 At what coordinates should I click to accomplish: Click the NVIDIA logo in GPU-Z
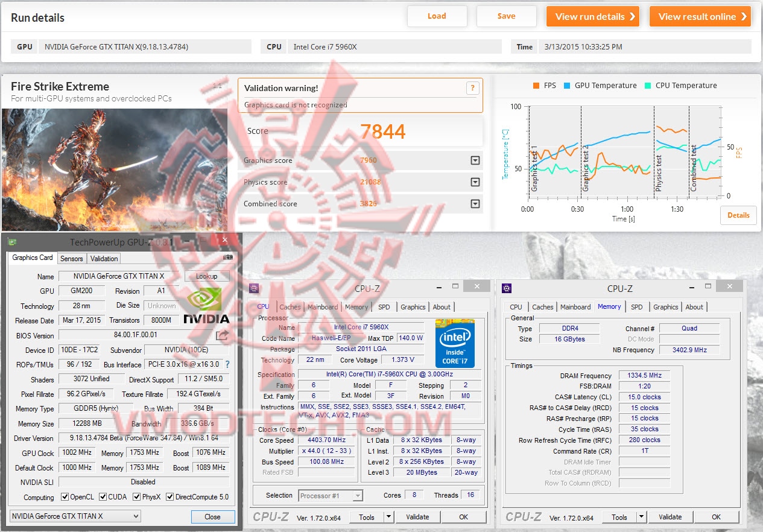(206, 305)
